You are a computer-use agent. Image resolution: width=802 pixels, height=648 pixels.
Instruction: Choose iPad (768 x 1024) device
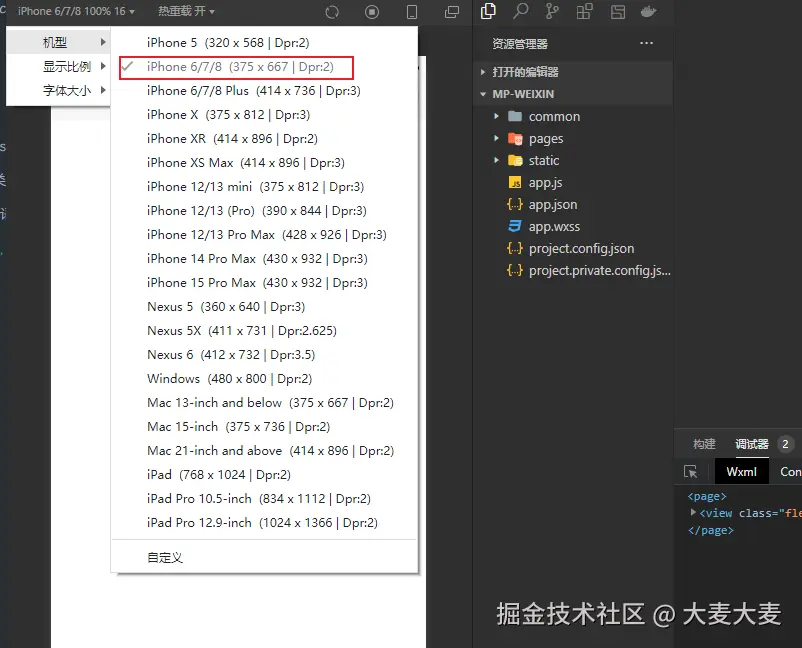pos(264,475)
